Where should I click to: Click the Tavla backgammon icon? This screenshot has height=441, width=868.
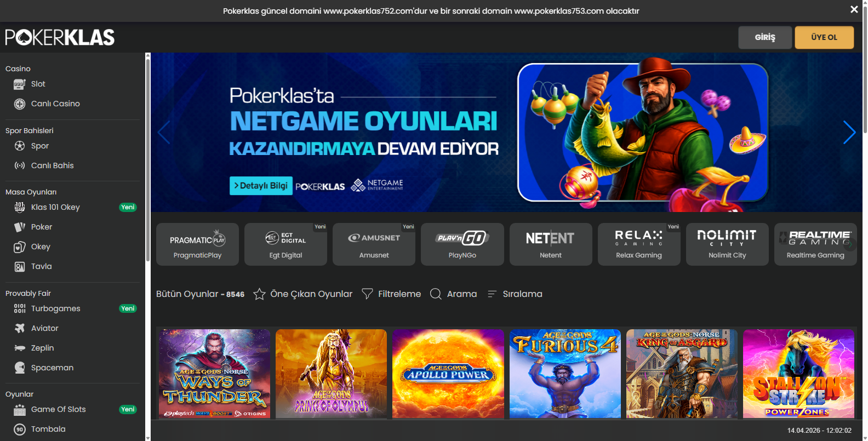(20, 267)
